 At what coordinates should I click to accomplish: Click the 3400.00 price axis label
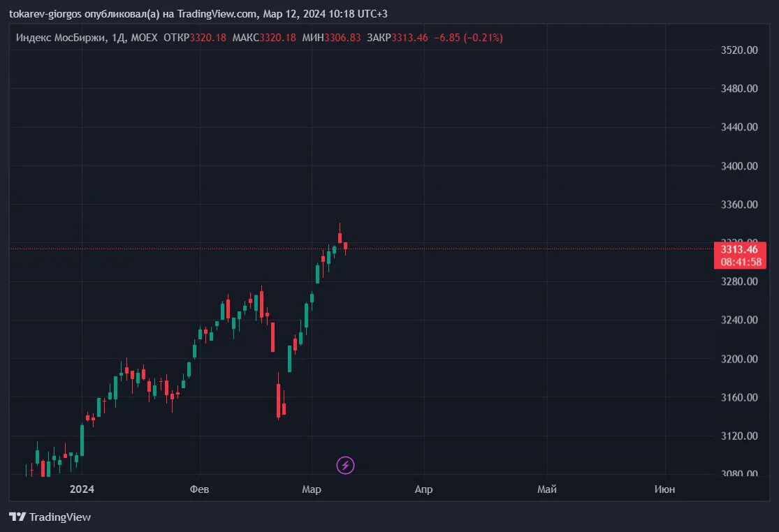pyautogui.click(x=739, y=166)
